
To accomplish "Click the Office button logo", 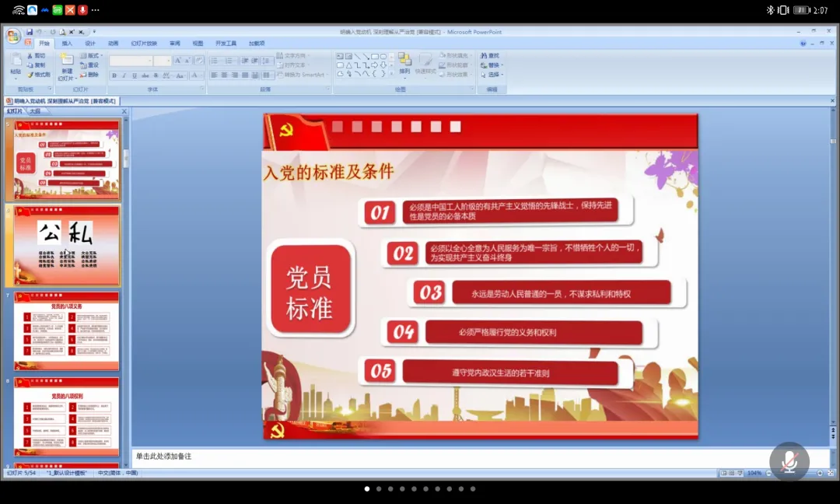I will (x=13, y=36).
